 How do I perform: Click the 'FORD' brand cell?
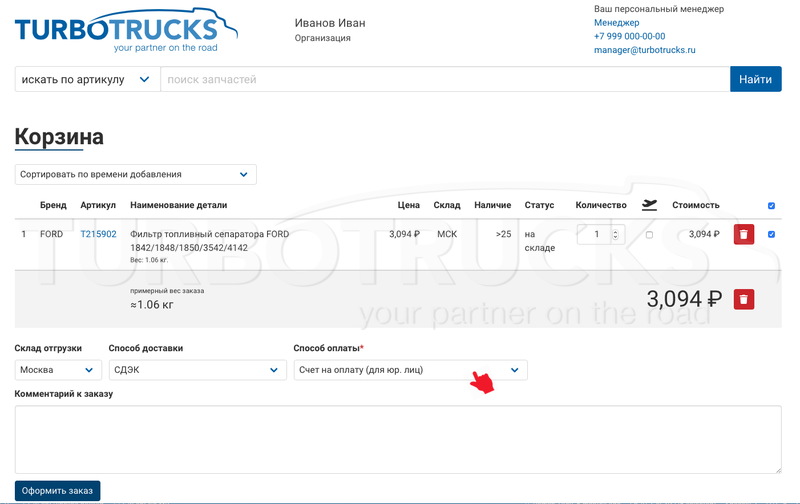[52, 234]
